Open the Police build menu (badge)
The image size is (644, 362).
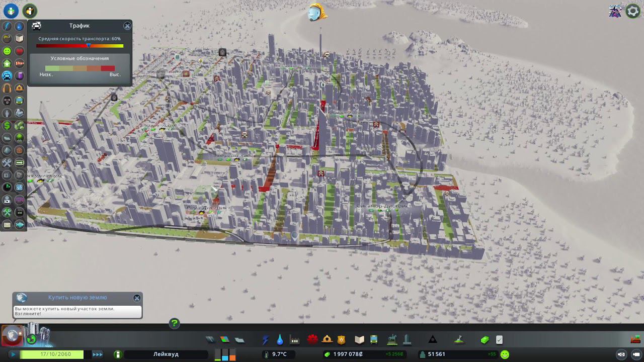pyautogui.click(x=342, y=340)
